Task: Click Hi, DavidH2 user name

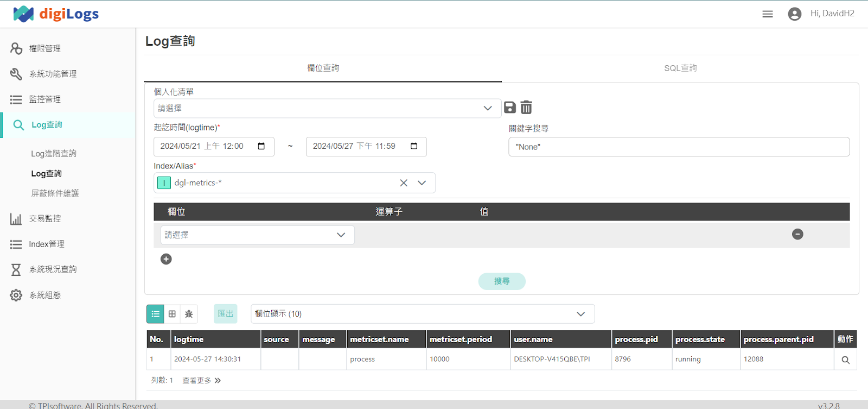Action: 832,14
